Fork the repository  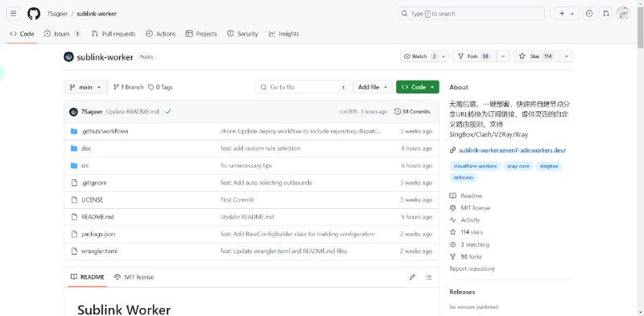[x=474, y=56]
